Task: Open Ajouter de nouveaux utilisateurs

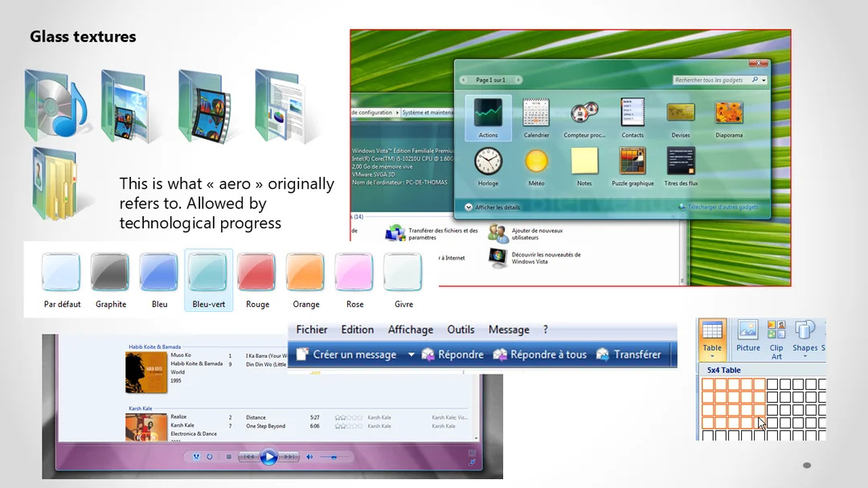Action: tap(526, 234)
